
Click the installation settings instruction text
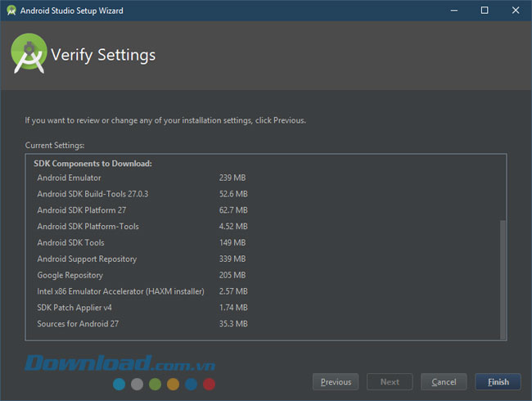165,120
